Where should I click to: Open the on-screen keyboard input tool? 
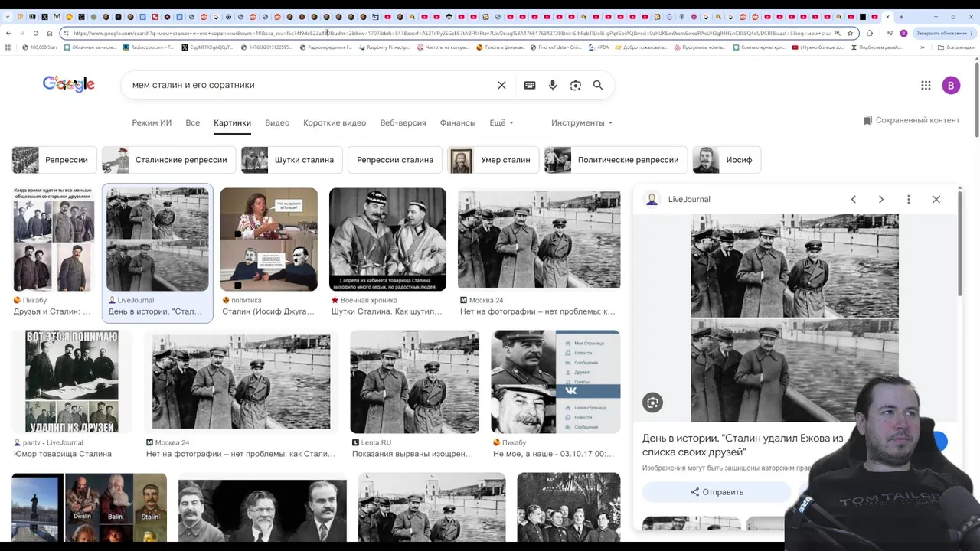click(x=529, y=85)
